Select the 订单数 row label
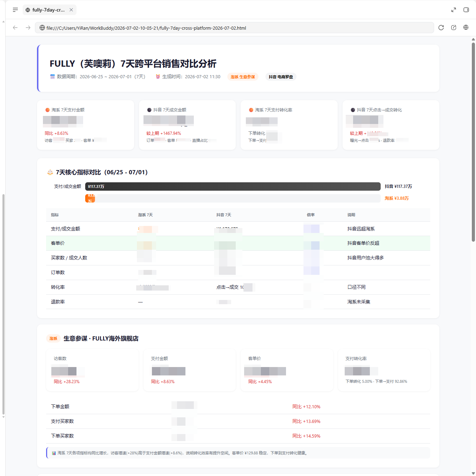Screen dimensions: 476x476 click(x=58, y=272)
